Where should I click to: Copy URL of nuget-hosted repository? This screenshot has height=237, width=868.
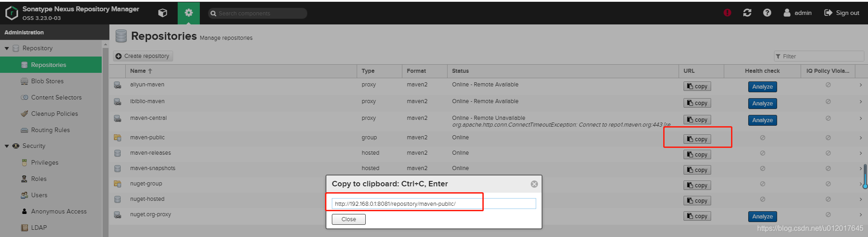pos(697,201)
